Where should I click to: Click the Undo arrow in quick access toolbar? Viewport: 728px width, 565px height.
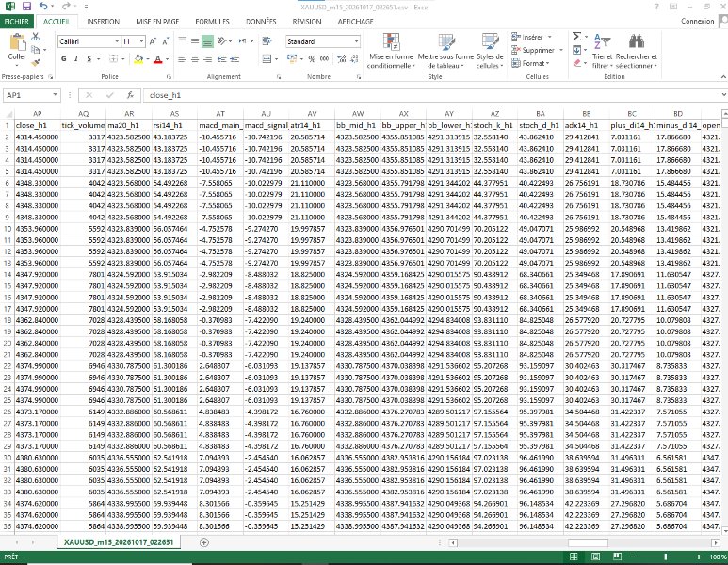pos(43,7)
